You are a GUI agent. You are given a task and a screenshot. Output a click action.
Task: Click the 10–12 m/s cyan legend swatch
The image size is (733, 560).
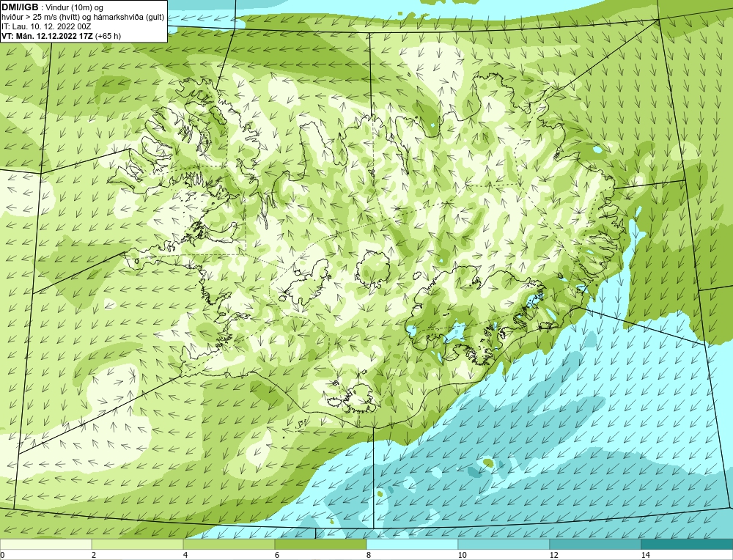pos(504,544)
